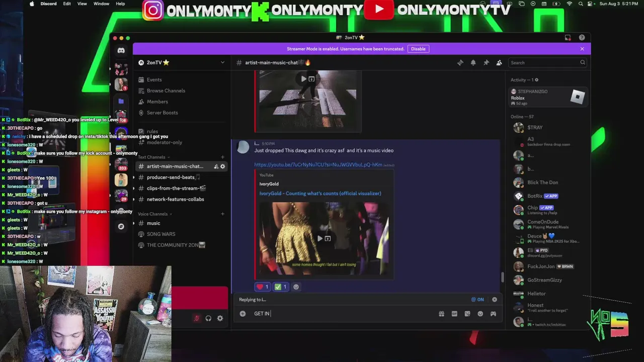Screen dimensions: 644x362
Task: Toggle the green checkmark reaction
Action: tap(280, 287)
